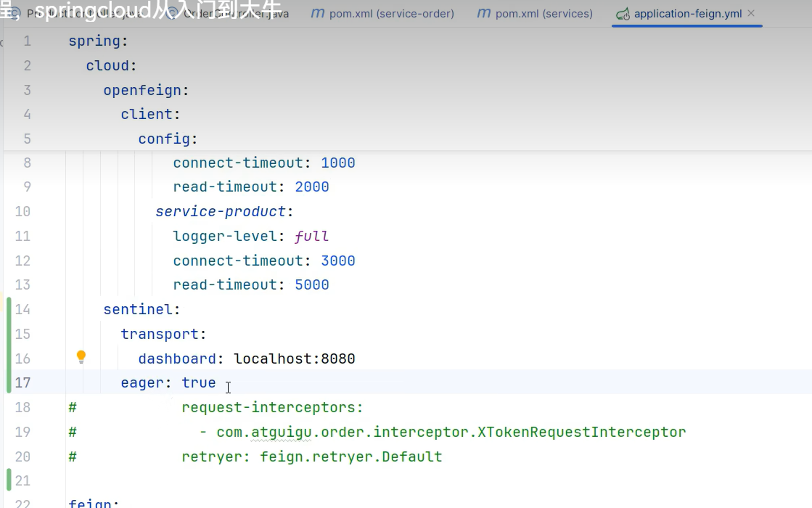Switch to the pom.xml (services) tab
Screen dimensions: 812x508
tap(535, 14)
